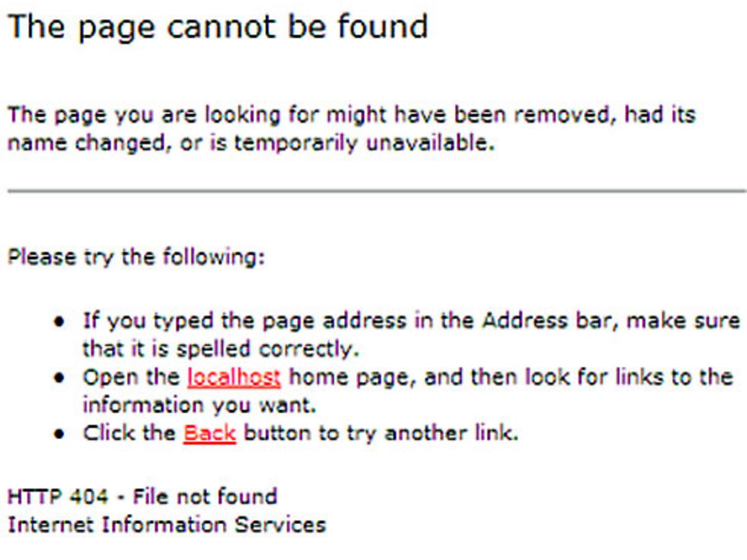Click the 'information you want.' text
The height and width of the screenshot is (560, 747).
coord(199,405)
